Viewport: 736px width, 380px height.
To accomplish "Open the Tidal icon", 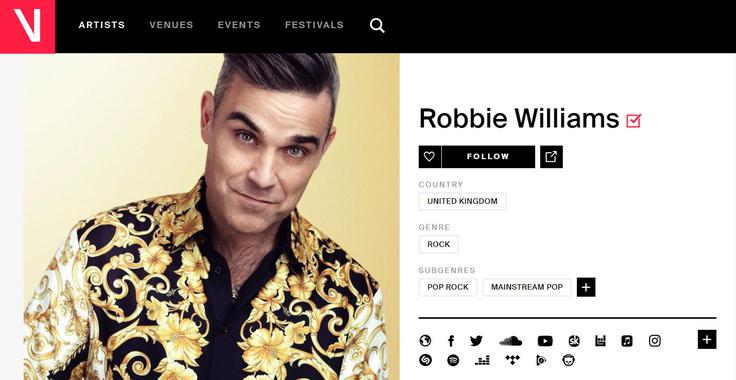I will pyautogui.click(x=513, y=360).
